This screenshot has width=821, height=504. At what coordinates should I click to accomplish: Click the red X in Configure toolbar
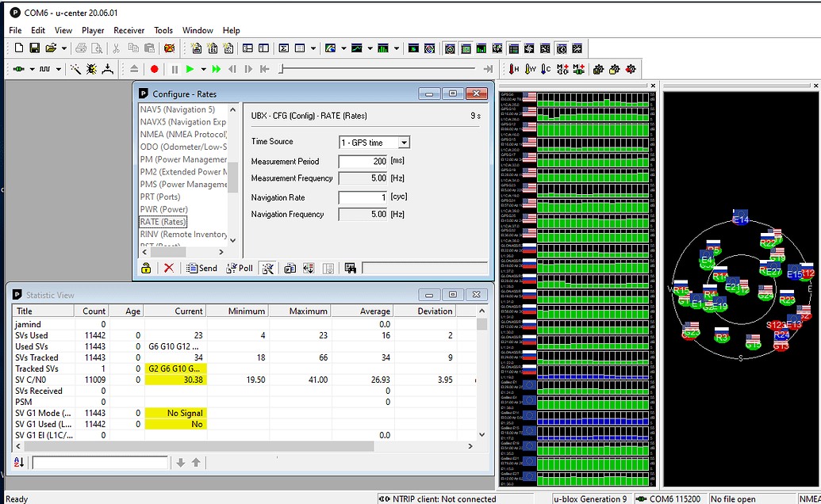(168, 269)
